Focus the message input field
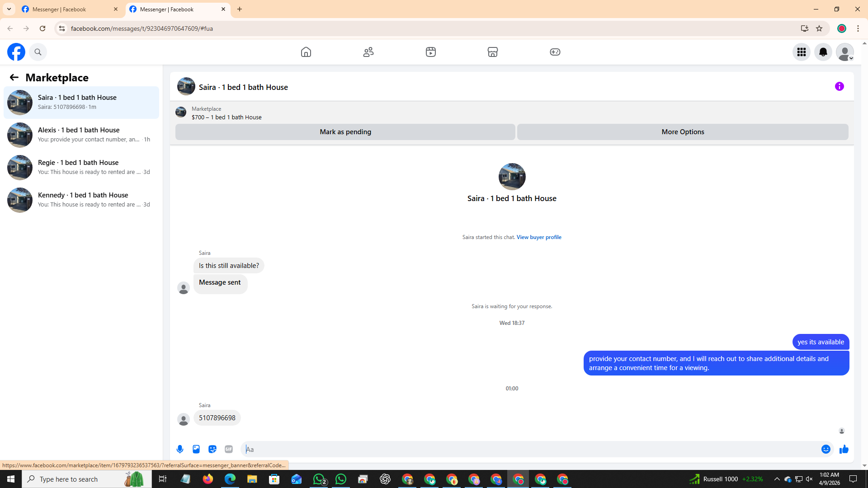868x488 pixels. 529,449
